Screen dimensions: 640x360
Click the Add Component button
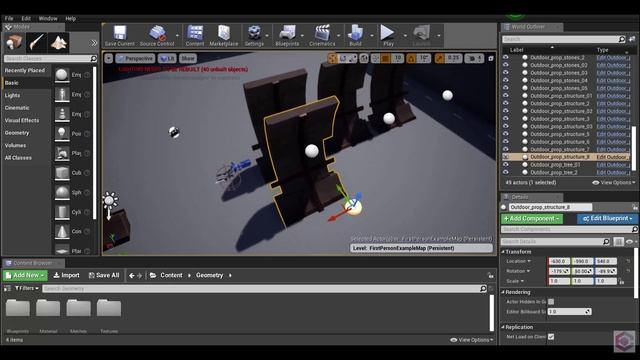[x=532, y=219]
